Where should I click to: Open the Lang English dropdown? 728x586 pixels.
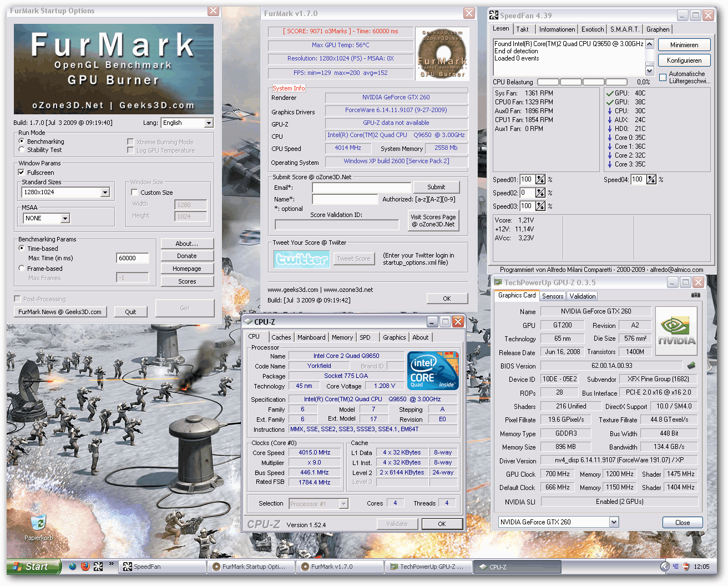pos(209,123)
